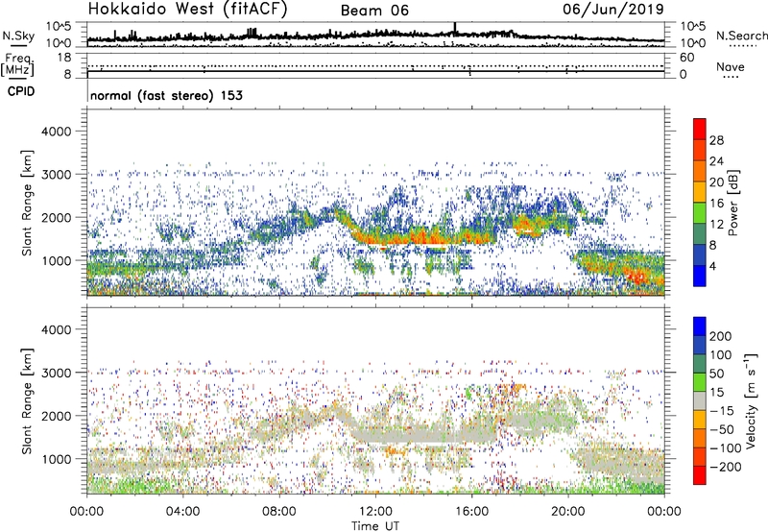Click the "1000" tick on the velocity panel
This screenshot has height=532, width=768.
[x=56, y=459]
